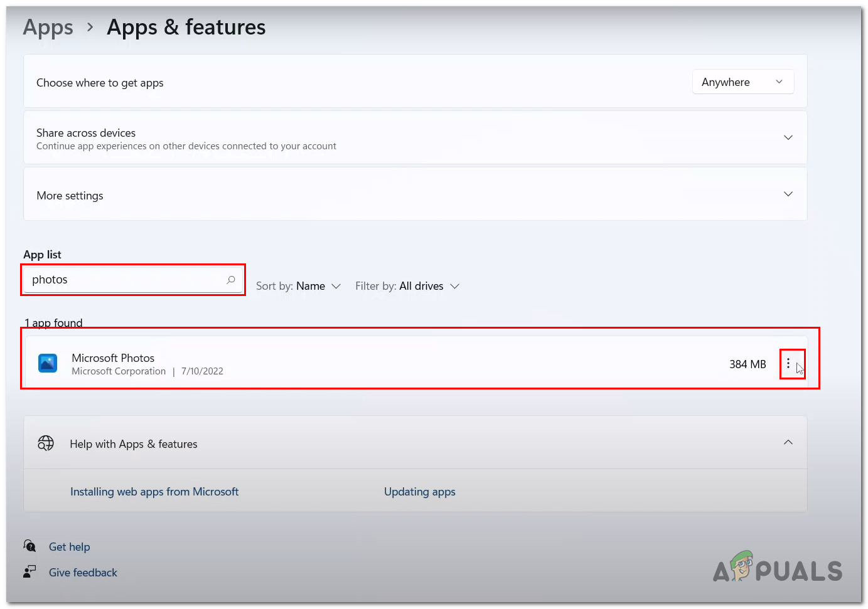
Task: Click the search magnifier icon in app list
Action: tap(231, 280)
